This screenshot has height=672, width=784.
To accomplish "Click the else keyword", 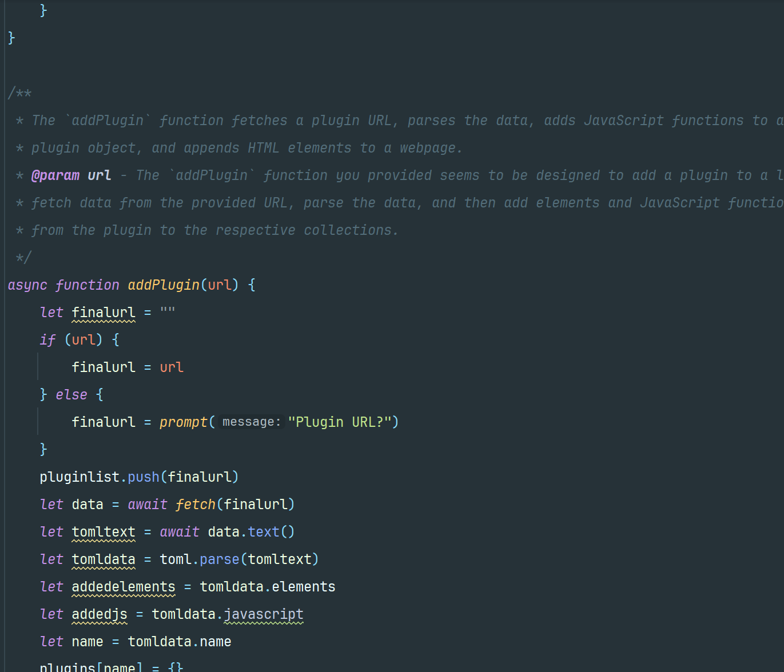I will point(71,394).
